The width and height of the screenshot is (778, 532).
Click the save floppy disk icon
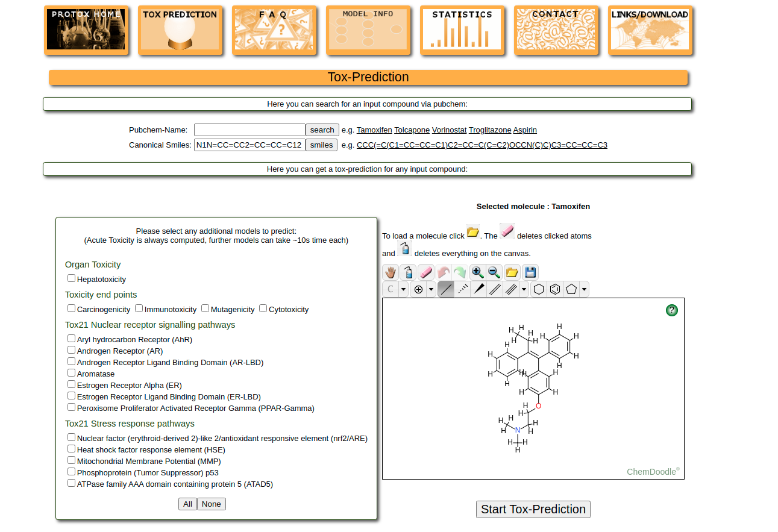(530, 272)
